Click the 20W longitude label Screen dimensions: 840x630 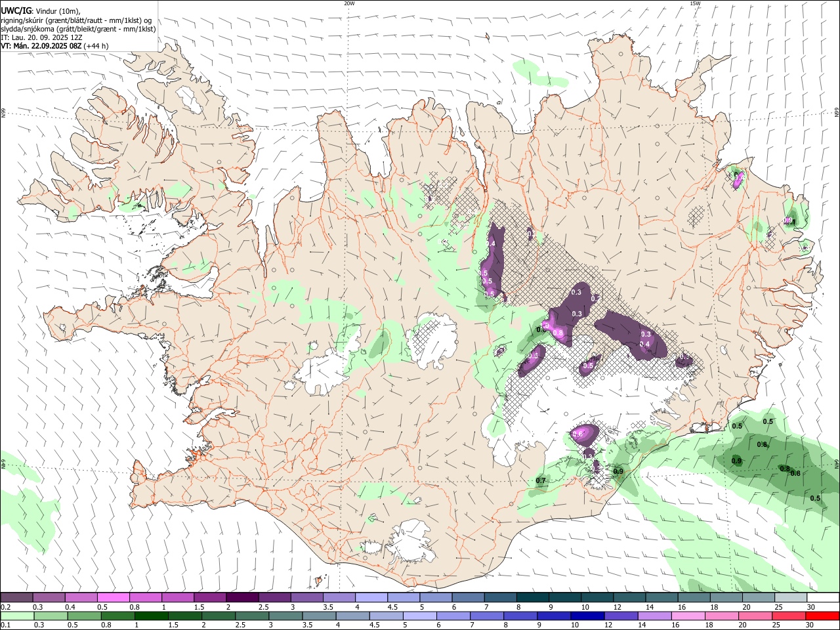tap(349, 3)
